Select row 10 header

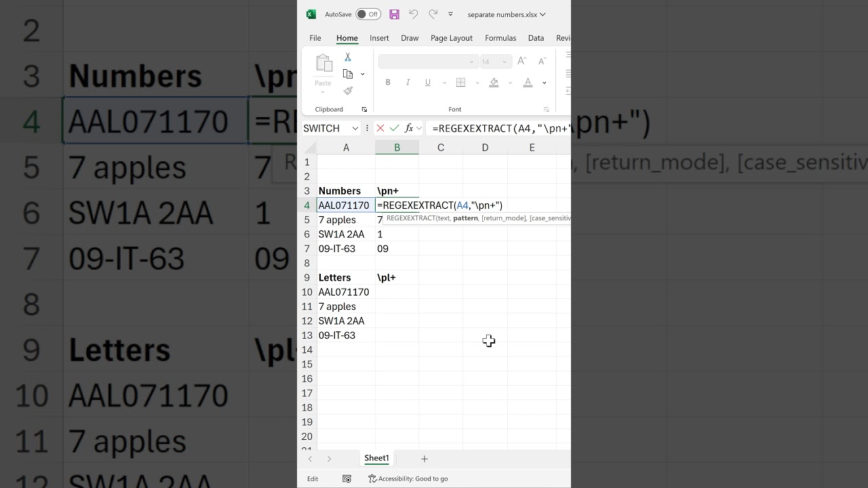point(307,292)
